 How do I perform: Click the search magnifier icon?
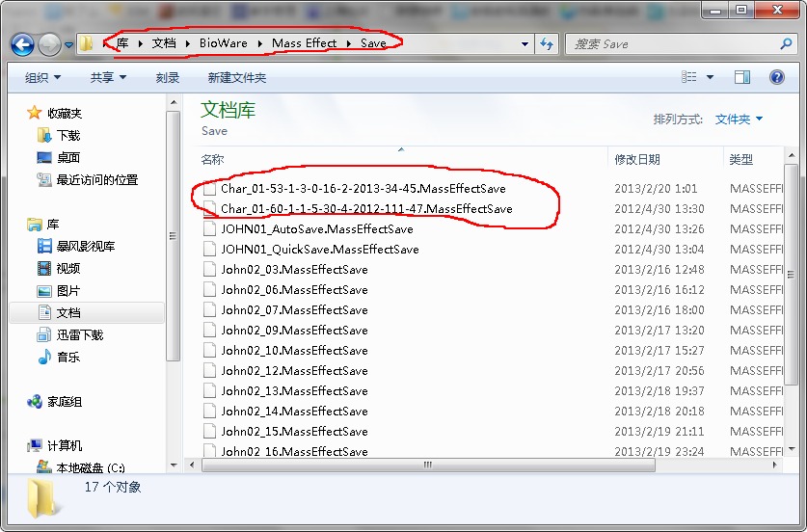coord(786,44)
